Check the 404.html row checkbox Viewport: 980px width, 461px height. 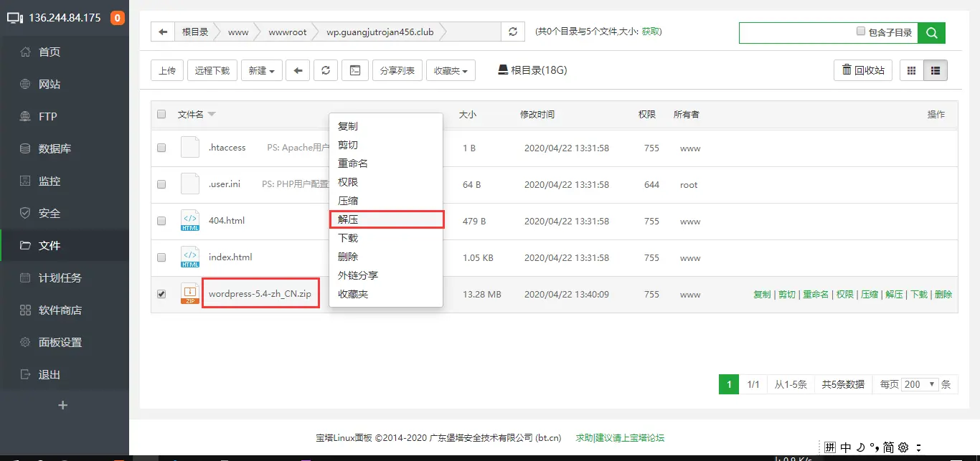(x=161, y=221)
